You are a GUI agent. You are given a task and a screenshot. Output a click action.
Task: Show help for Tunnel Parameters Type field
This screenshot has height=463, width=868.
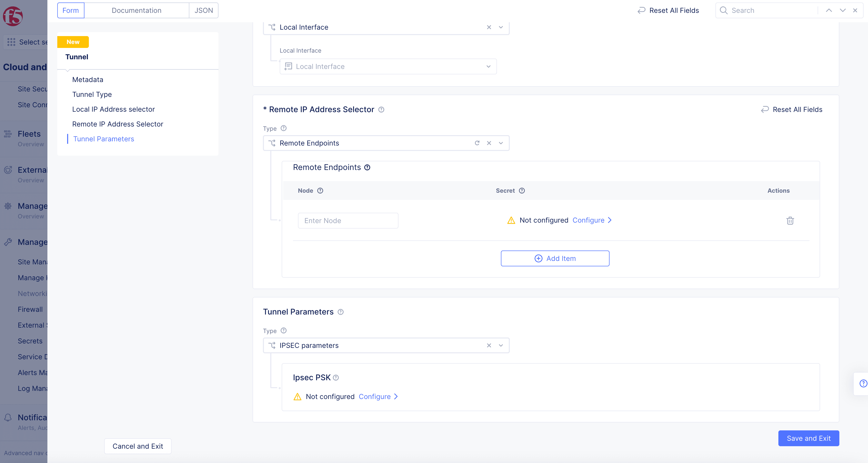coord(284,331)
